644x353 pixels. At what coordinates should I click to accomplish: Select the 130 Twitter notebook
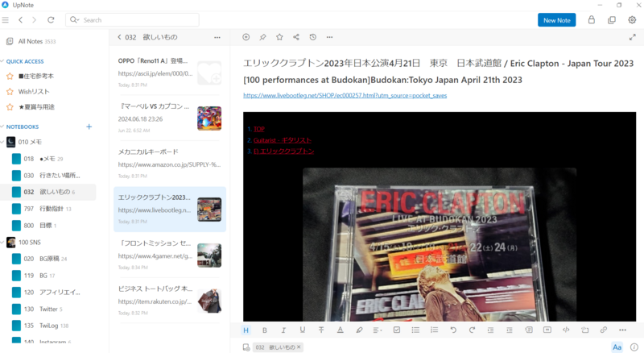tap(43, 309)
